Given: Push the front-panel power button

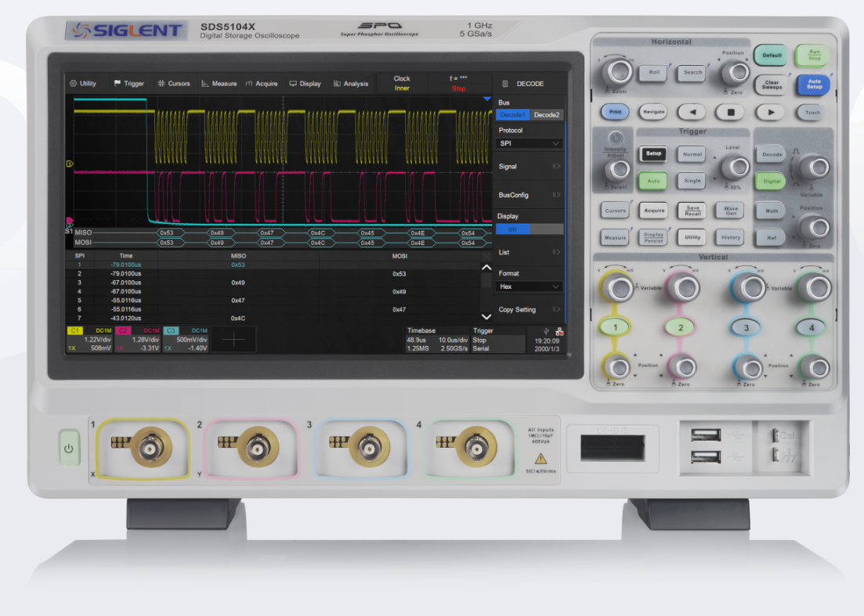Looking at the screenshot, I should pyautogui.click(x=69, y=448).
